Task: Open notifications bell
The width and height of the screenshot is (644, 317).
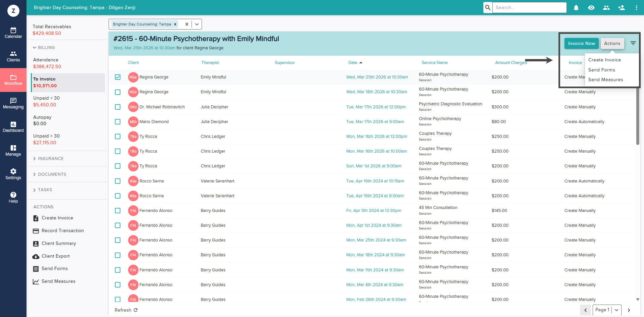Action: click(576, 8)
